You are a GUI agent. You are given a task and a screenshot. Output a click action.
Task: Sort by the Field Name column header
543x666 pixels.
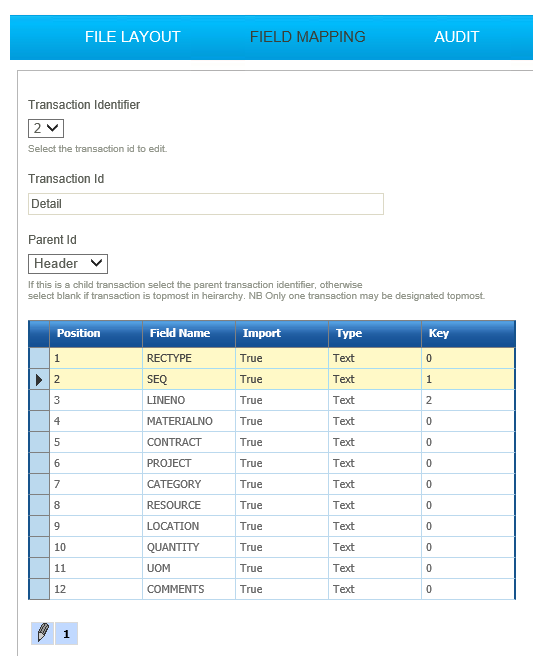(189, 333)
